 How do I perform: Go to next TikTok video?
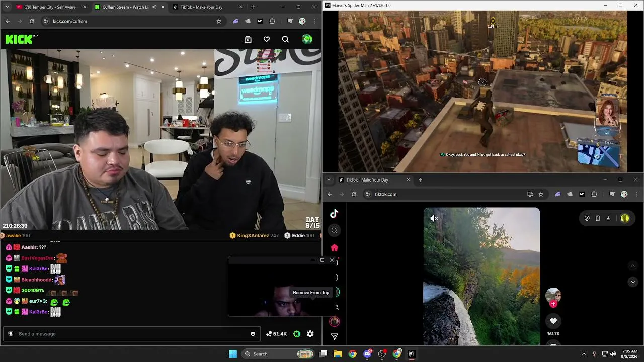click(633, 282)
